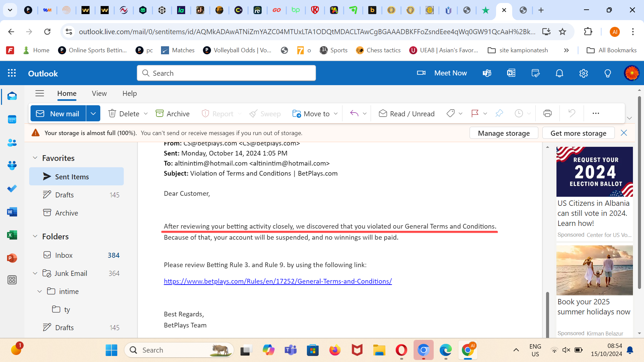
Task: Open Firefox from the taskbar
Action: pyautogui.click(x=335, y=350)
